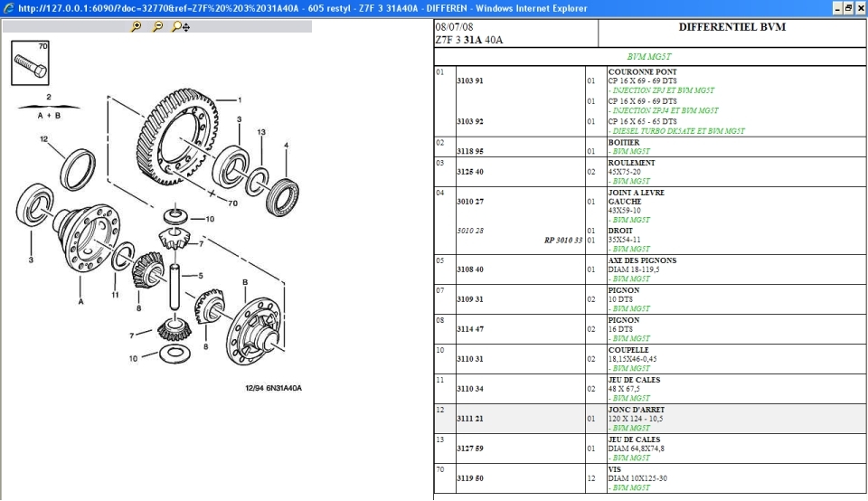The width and height of the screenshot is (868, 501).
Task: Click the zoom in magnifier icon
Action: tap(137, 27)
